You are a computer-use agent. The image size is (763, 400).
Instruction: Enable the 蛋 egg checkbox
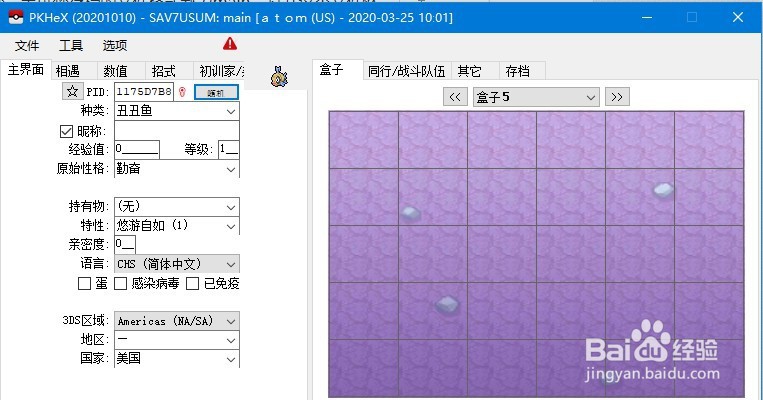[x=84, y=283]
